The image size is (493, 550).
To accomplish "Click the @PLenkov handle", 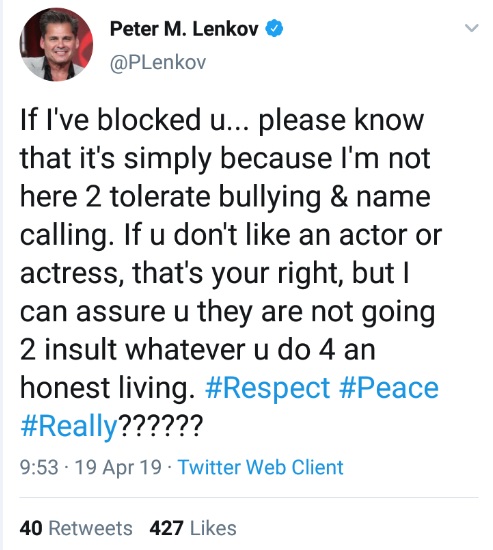I will click(158, 63).
